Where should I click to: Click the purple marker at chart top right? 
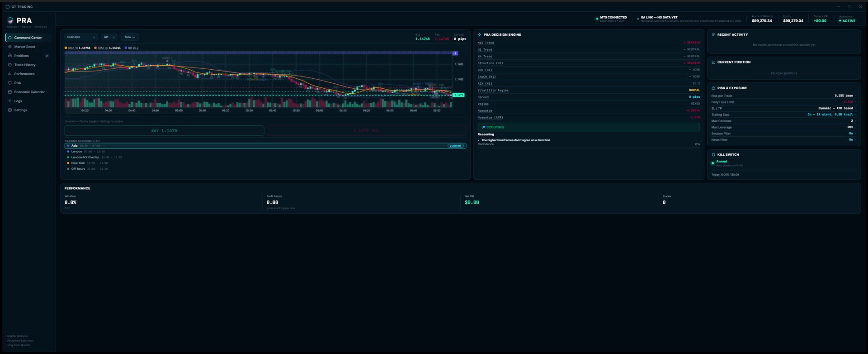tap(455, 53)
